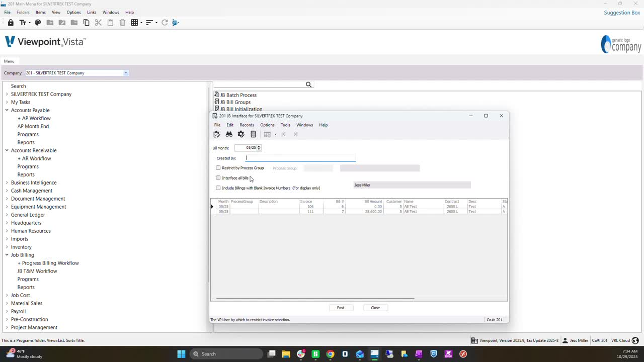The width and height of the screenshot is (644, 362).
Task: Expand the Business Intelligence tree node
Action: coord(7,183)
